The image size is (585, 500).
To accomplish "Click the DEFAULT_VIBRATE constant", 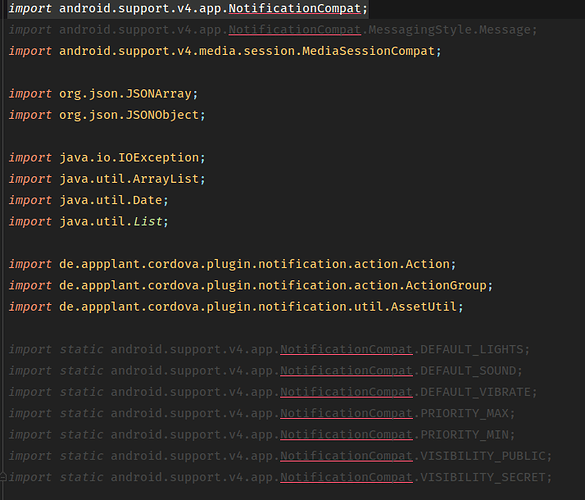I will pyautogui.click(x=475, y=392).
